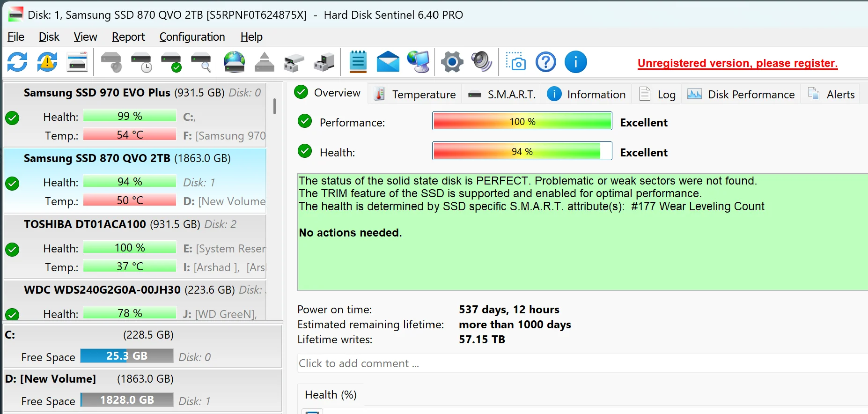Click the 'F: [Samsung 970' drive label
Image resolution: width=868 pixels, height=414 pixels.
point(224,136)
